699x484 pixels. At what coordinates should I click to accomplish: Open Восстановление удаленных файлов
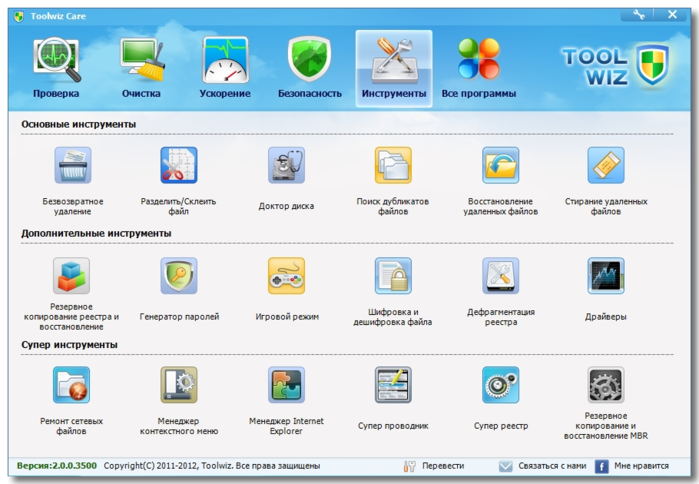[x=501, y=165]
